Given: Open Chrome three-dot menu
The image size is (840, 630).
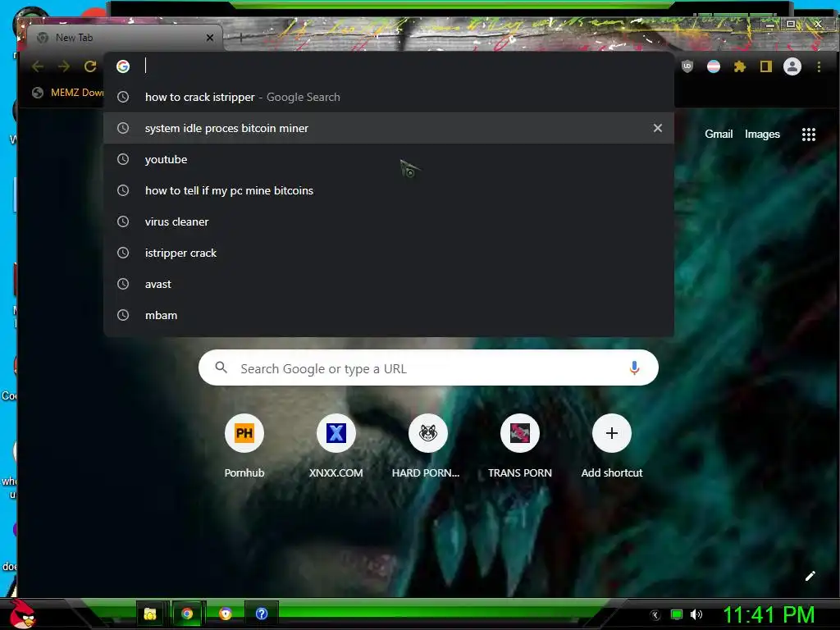Looking at the screenshot, I should tap(819, 66).
